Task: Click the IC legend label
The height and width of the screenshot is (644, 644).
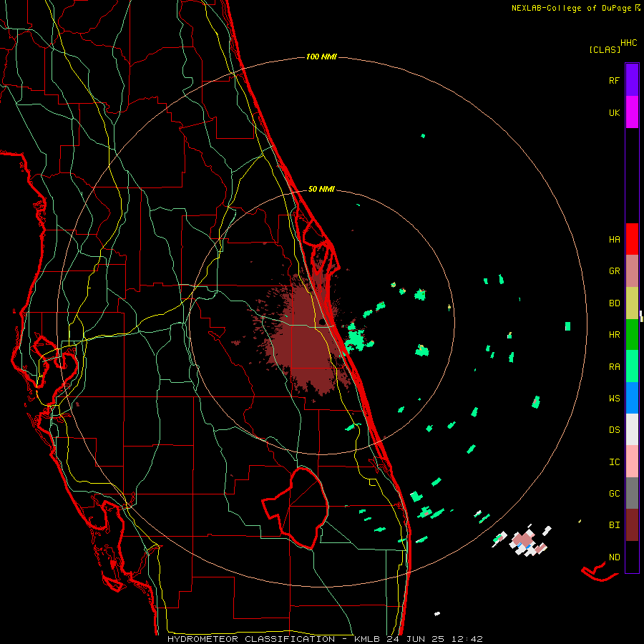Action: click(614, 462)
